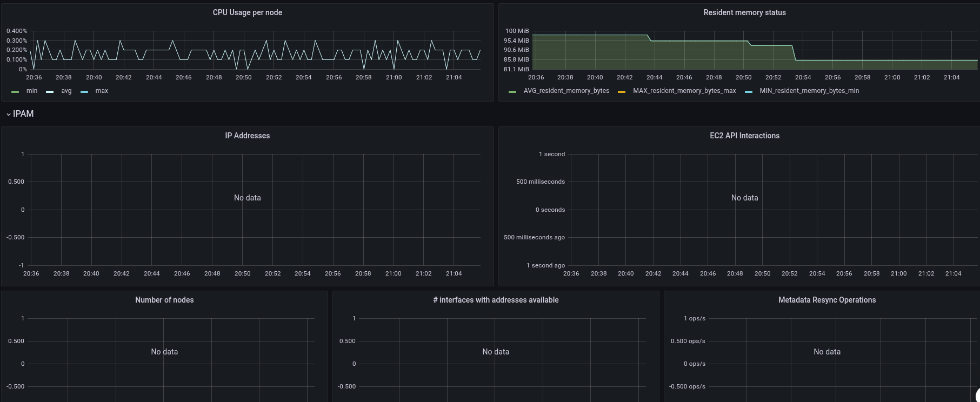Click 500 milliseconds ago axis label
Screen dimensions: 980x402
point(534,237)
